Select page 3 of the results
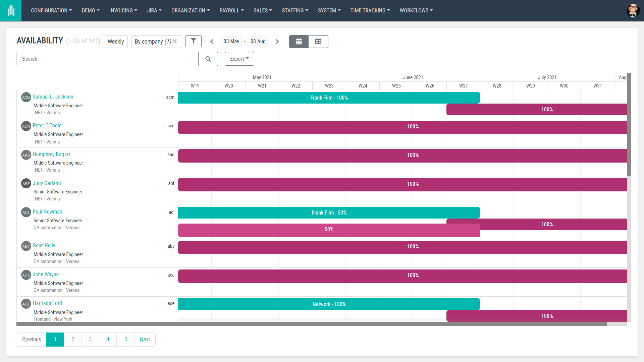The height and width of the screenshot is (362, 644). 90,339
